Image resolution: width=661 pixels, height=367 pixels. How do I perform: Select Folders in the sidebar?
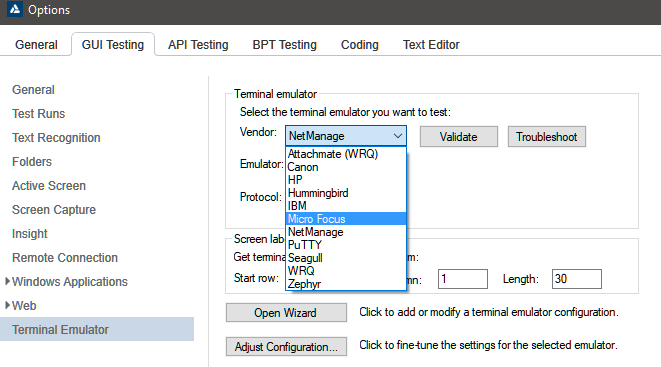(32, 162)
